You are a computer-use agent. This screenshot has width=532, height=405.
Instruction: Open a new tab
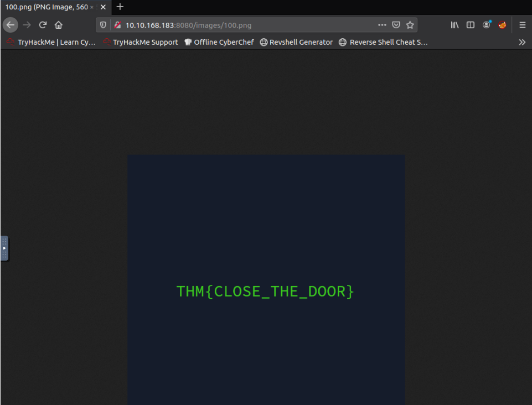coord(120,7)
